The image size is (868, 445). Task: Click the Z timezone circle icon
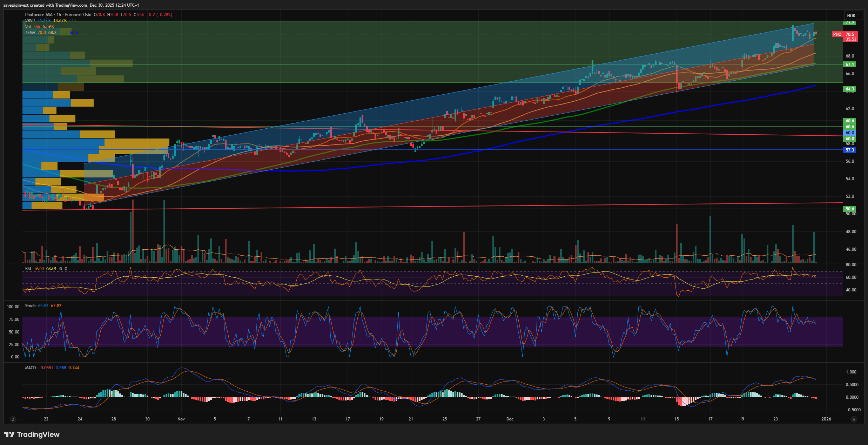13,419
